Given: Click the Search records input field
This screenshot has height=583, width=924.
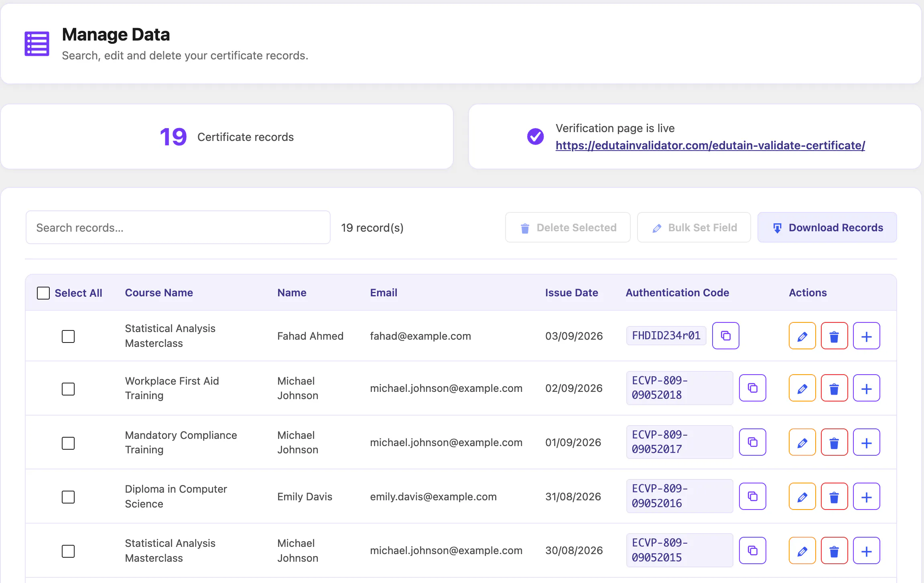Looking at the screenshot, I should 178,227.
